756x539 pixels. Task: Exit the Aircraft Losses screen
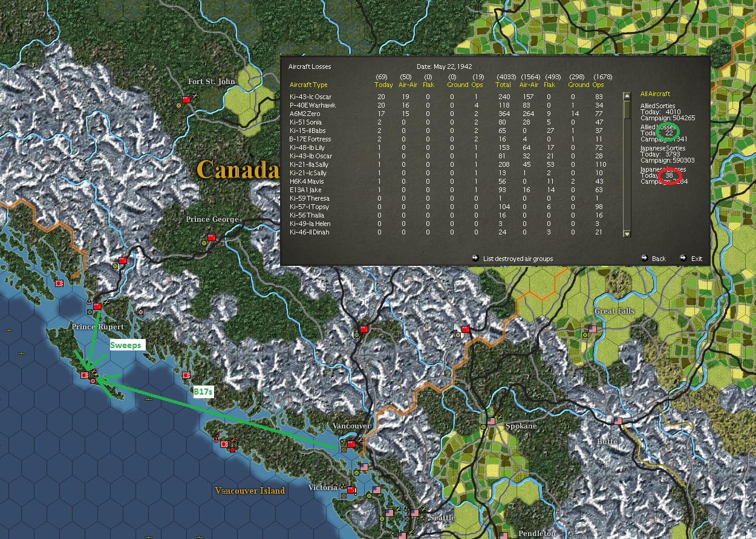[x=697, y=259]
